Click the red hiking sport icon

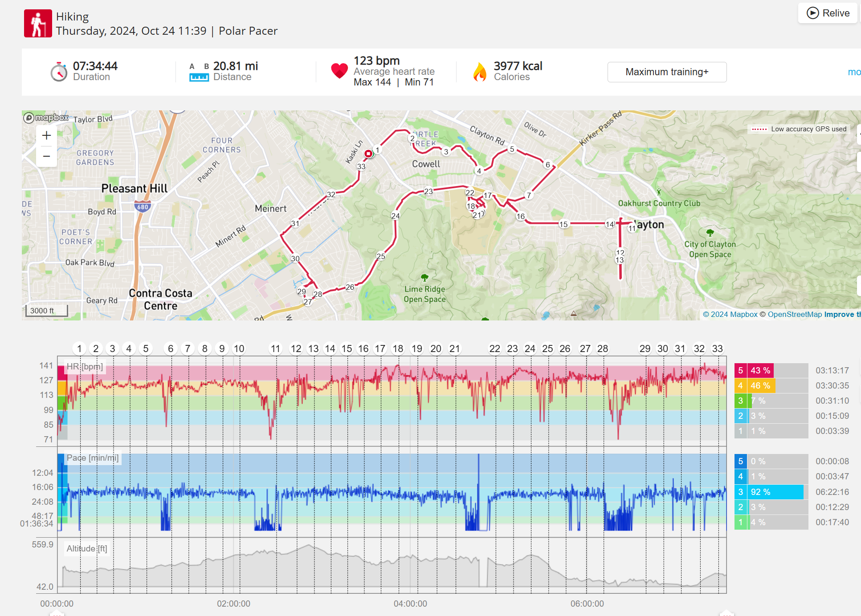pos(38,24)
